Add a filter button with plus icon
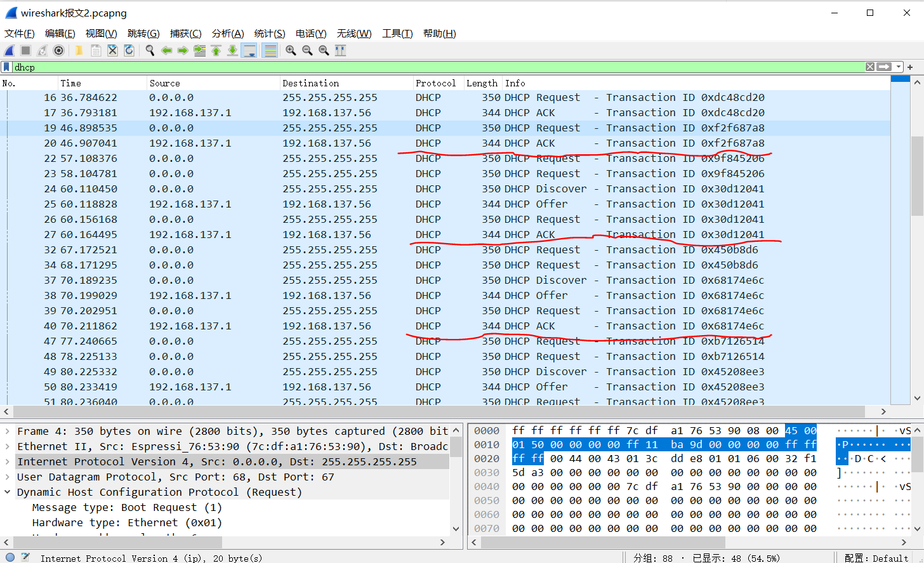This screenshot has width=924, height=563. (x=910, y=67)
